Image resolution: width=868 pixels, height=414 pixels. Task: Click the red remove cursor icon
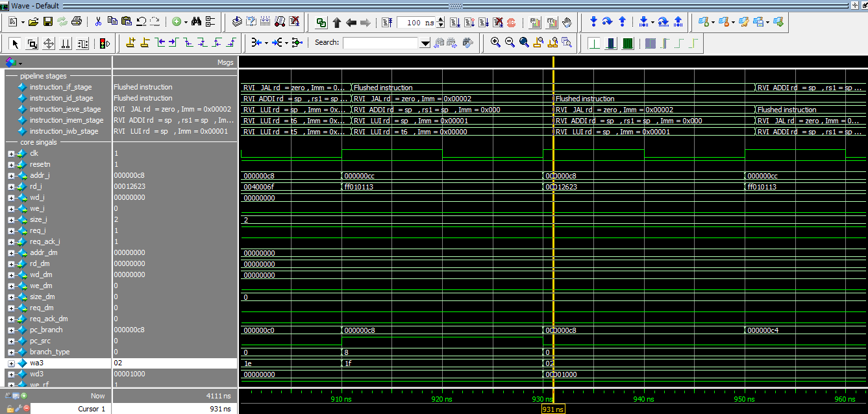point(25,408)
